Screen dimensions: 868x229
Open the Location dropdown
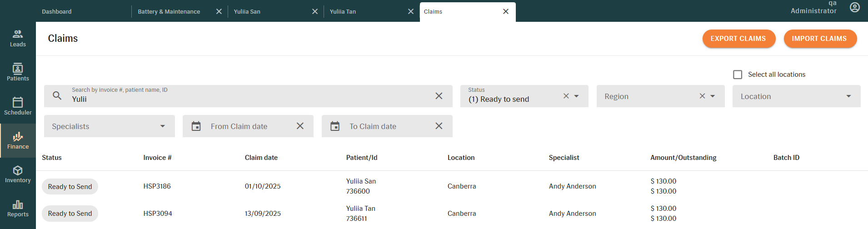pyautogui.click(x=848, y=96)
